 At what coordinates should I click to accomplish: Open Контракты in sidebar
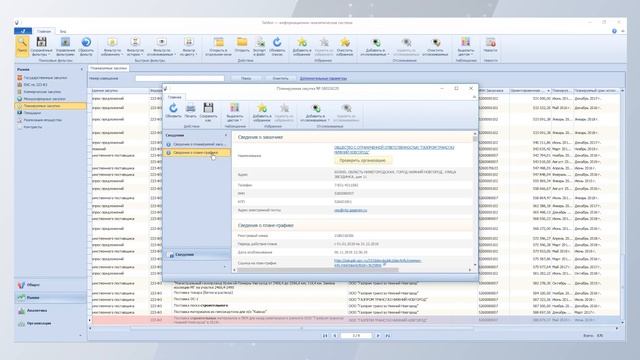coord(33,127)
